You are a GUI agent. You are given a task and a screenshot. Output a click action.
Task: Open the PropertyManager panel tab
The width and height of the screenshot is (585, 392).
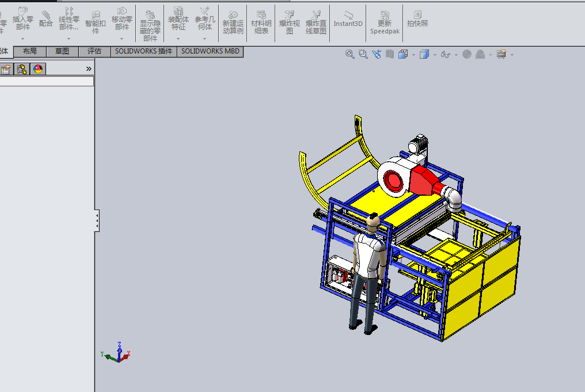(x=6, y=69)
